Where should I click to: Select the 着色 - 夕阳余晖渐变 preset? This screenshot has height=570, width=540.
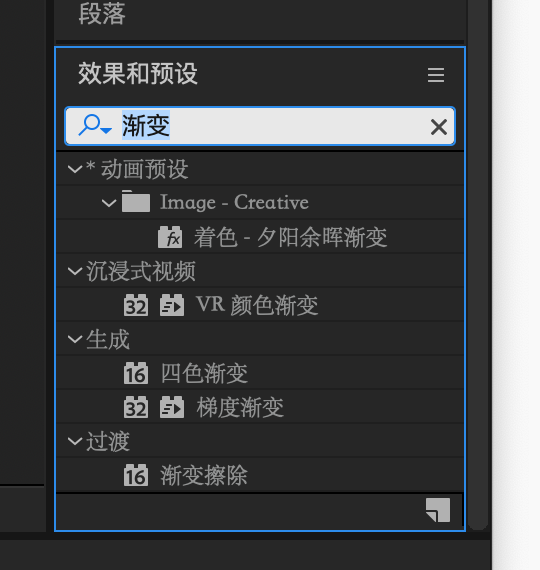(290, 237)
